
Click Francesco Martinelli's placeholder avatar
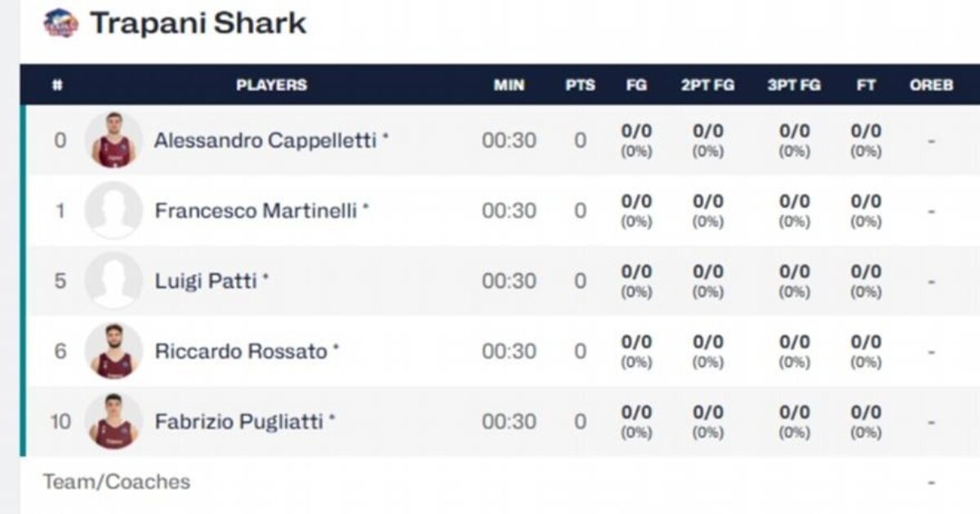(x=114, y=210)
